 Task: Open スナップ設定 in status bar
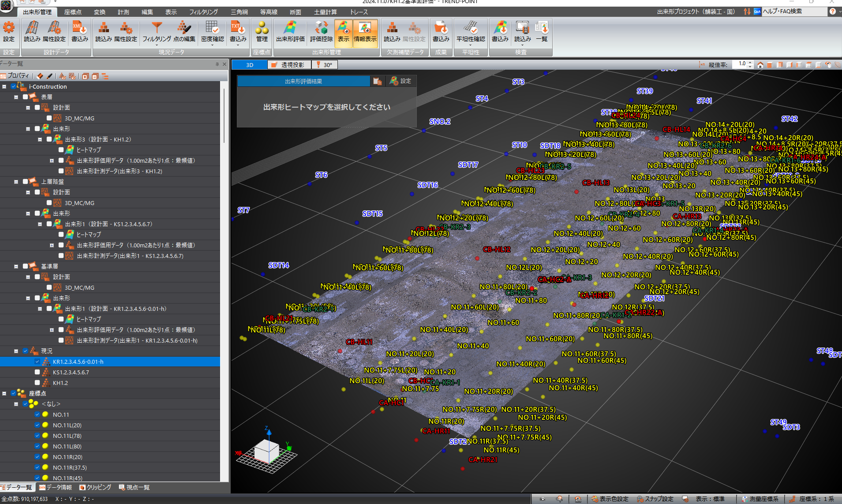pos(655,499)
